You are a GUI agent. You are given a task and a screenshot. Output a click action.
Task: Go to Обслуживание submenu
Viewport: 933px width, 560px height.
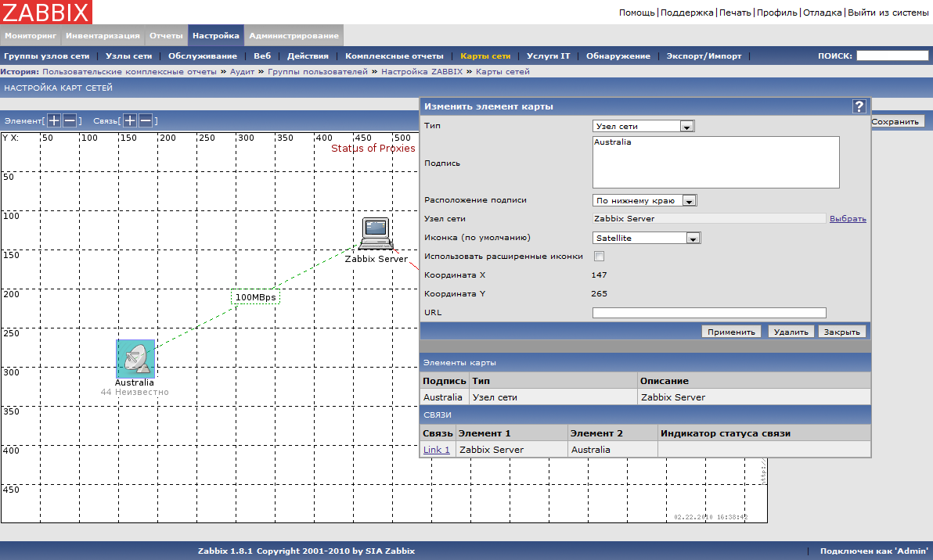pos(202,56)
